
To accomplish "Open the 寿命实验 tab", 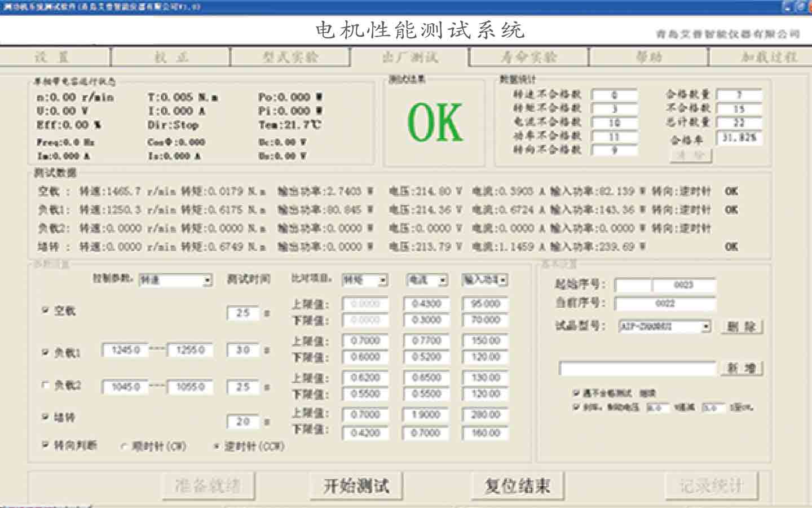I will 527,58.
